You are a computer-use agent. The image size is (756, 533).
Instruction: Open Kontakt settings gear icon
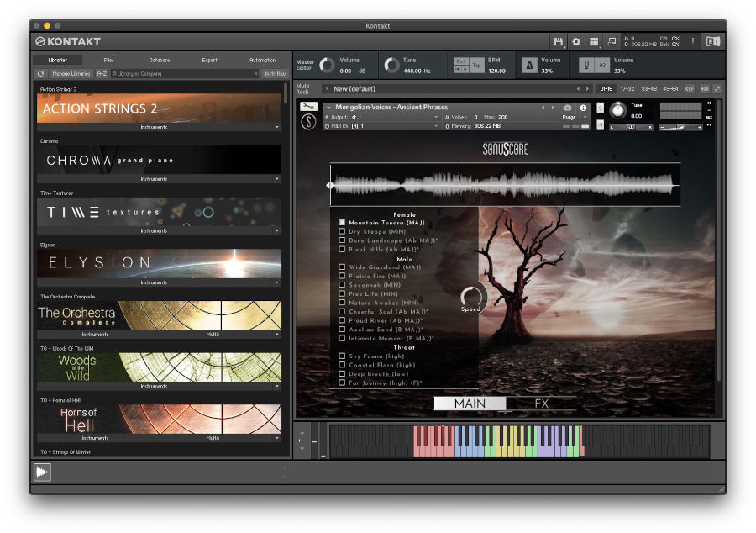pos(576,41)
